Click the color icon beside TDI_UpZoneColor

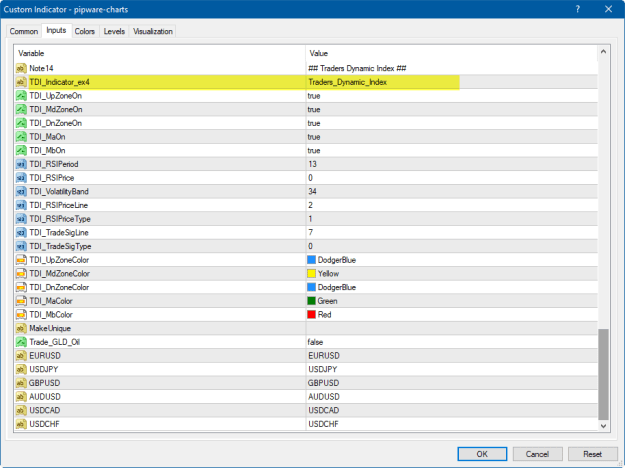point(21,260)
